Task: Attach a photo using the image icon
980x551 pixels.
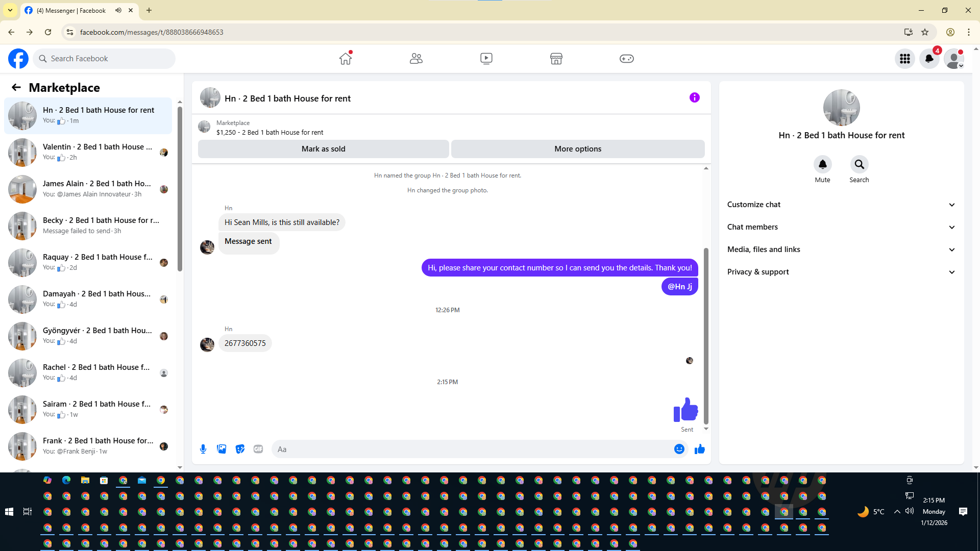Action: tap(222, 449)
